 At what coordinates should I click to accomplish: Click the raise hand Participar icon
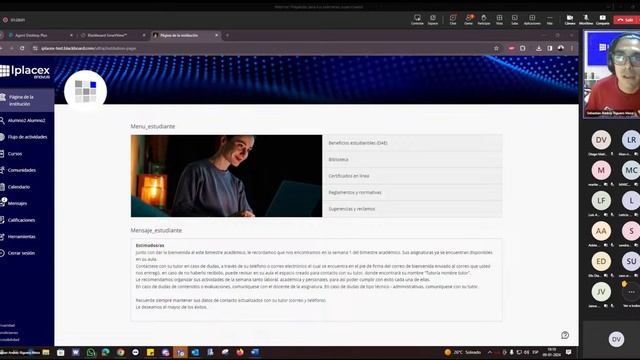484,19
